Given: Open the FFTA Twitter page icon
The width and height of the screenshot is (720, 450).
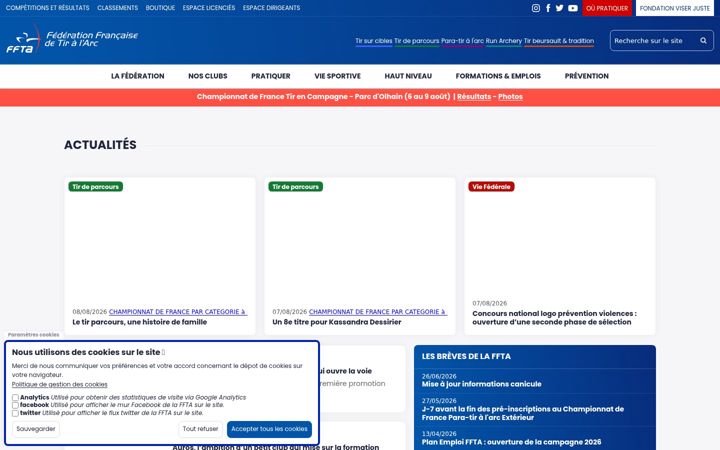Looking at the screenshot, I should pyautogui.click(x=559, y=8).
